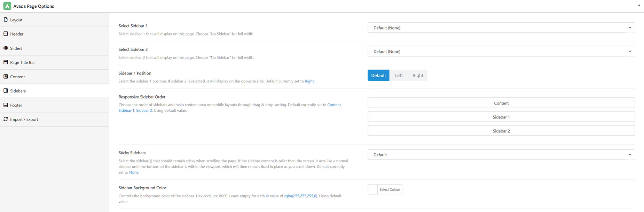This screenshot has width=644, height=212.
Task: Click the Sticky Sidebars label
Action: point(132,153)
